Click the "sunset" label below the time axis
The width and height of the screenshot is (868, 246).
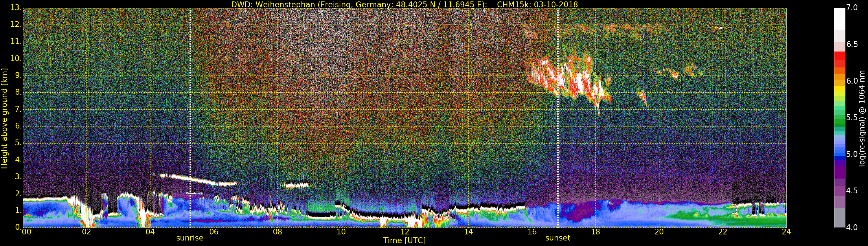(x=558, y=238)
